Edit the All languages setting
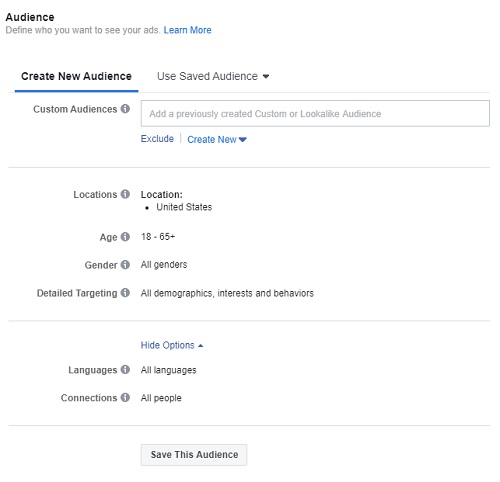500x482 pixels. 168,370
